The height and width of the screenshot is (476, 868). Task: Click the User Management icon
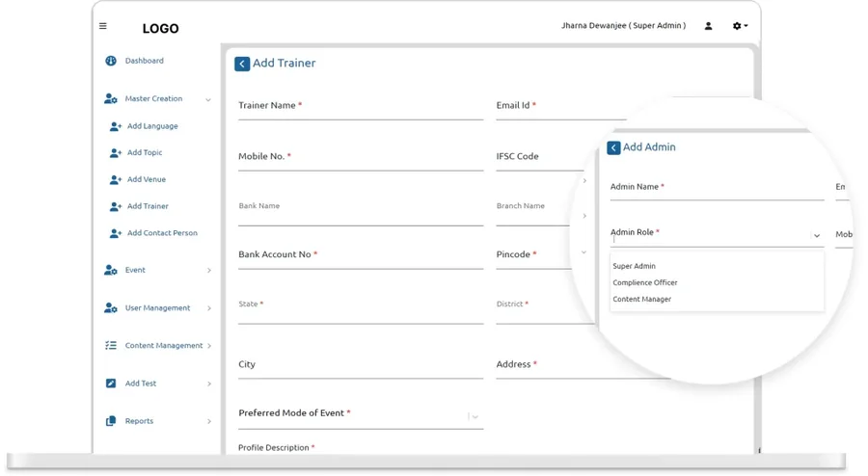[x=111, y=308]
